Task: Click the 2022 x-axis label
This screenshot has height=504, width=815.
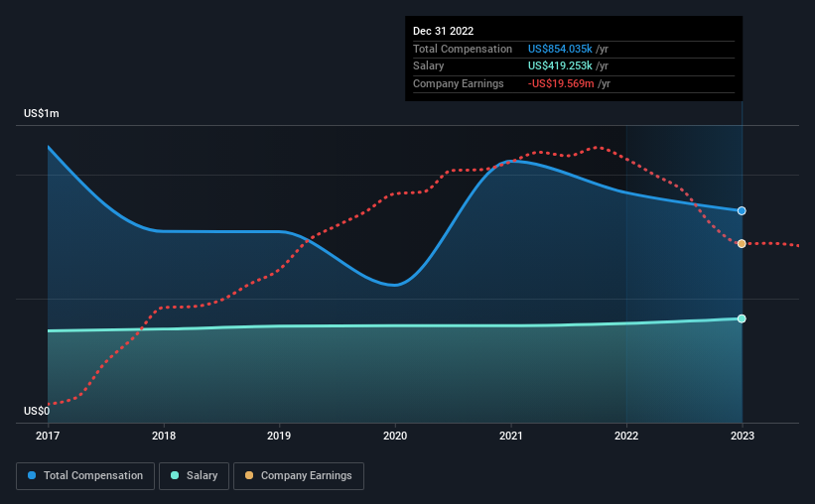Action: pyautogui.click(x=626, y=436)
